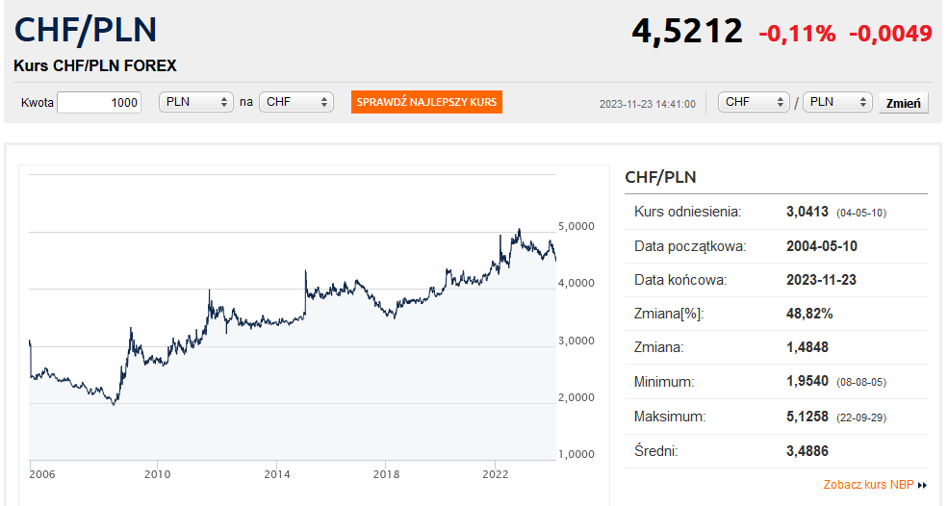This screenshot has height=506, width=948.
Task: Click the chart line's lowest point near 2008
Action: [114, 403]
